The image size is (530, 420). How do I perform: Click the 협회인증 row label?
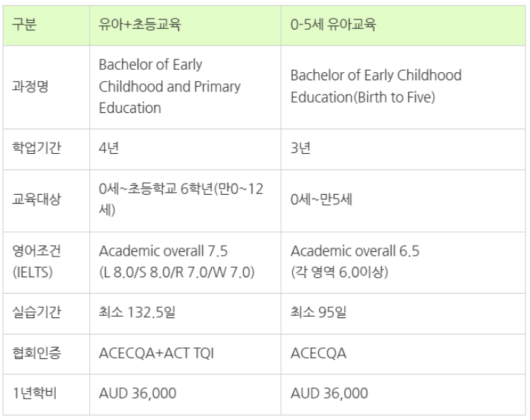(x=46, y=354)
